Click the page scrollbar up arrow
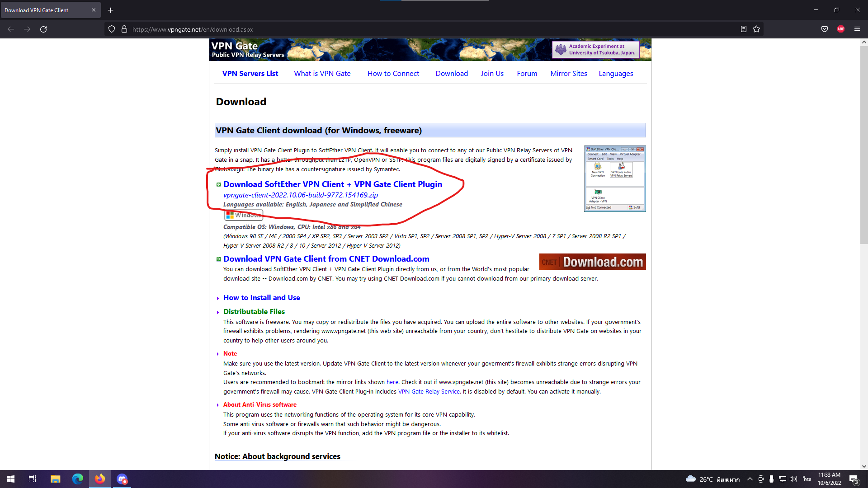 [864, 42]
